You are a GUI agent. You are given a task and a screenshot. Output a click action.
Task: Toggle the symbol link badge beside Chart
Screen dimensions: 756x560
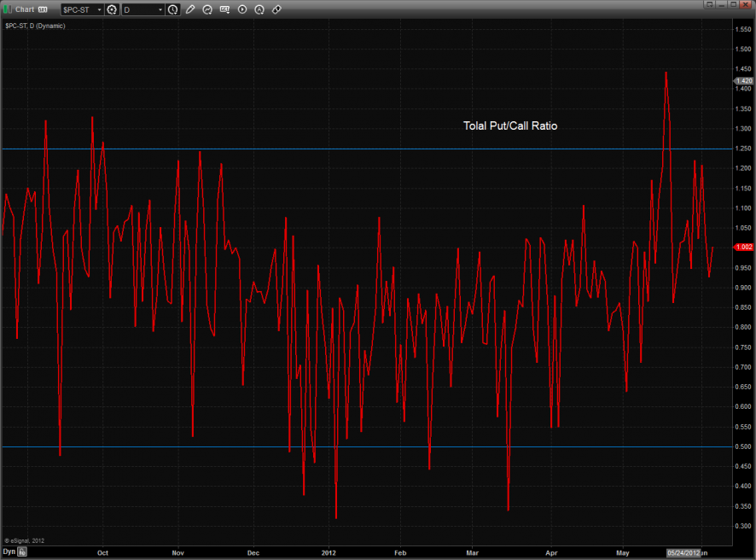pos(42,9)
